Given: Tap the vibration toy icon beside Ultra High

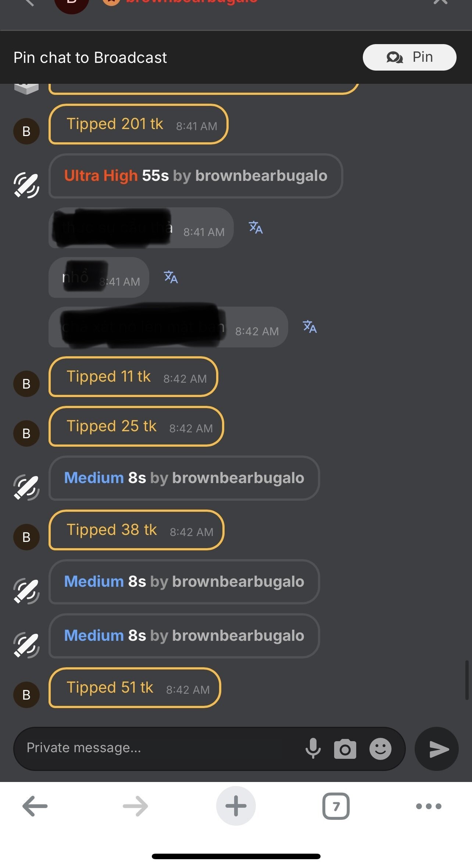Looking at the screenshot, I should click(26, 185).
